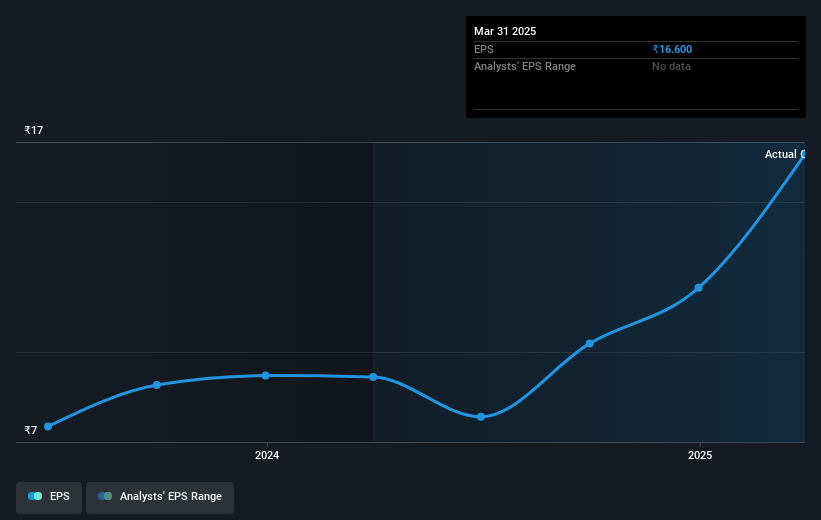Select the second data point on the EPS line
The width and height of the screenshot is (821, 520).
click(x=157, y=385)
